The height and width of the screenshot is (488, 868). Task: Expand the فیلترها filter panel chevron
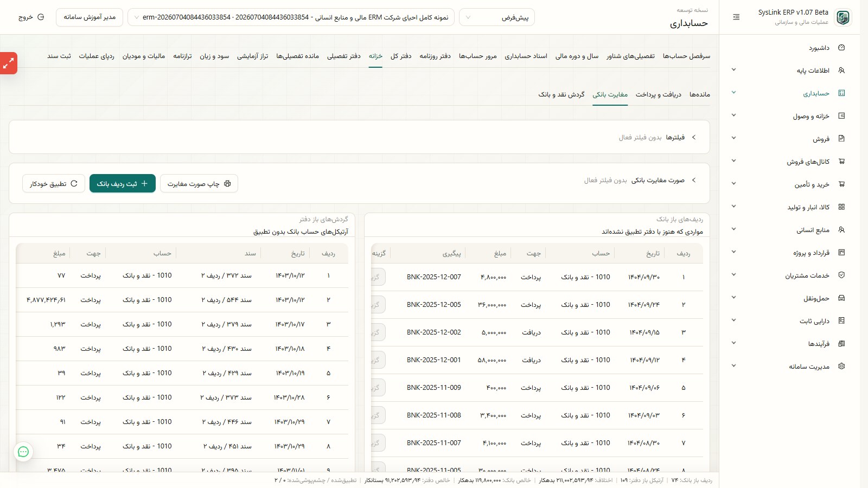tap(694, 138)
